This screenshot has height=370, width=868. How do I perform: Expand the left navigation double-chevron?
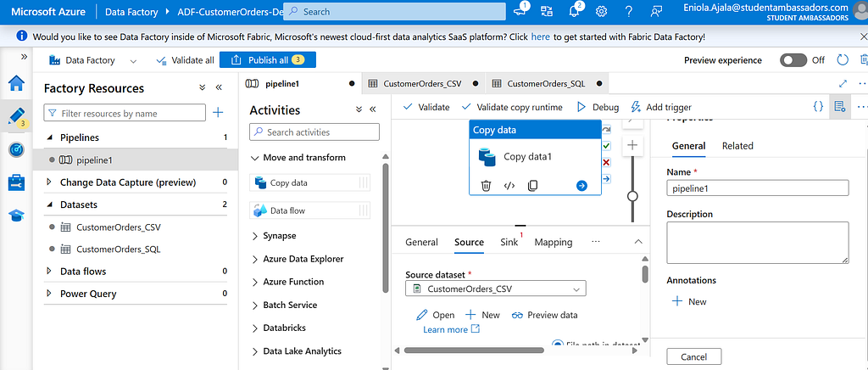click(x=24, y=57)
